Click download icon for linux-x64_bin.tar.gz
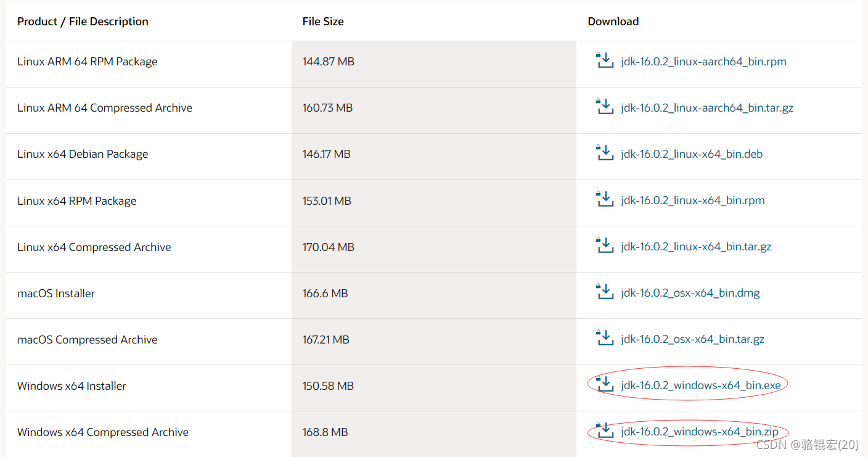Image resolution: width=868 pixels, height=457 pixels. (605, 245)
